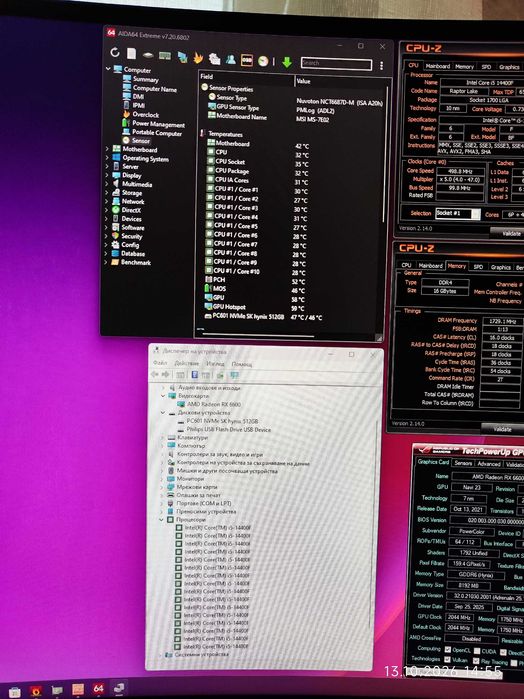Screen dimensions: 524x699
Task: Click the blue Properties icon in Device Manager toolbar
Action: pyautogui.click(x=194, y=375)
